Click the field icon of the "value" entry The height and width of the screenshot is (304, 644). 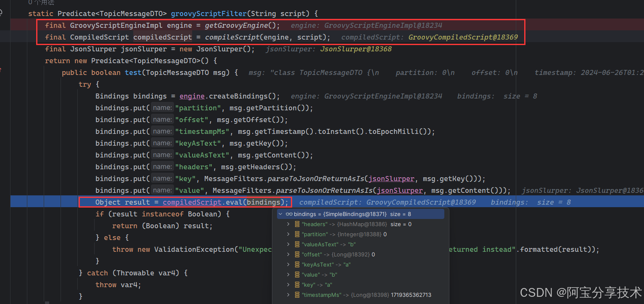pos(297,275)
